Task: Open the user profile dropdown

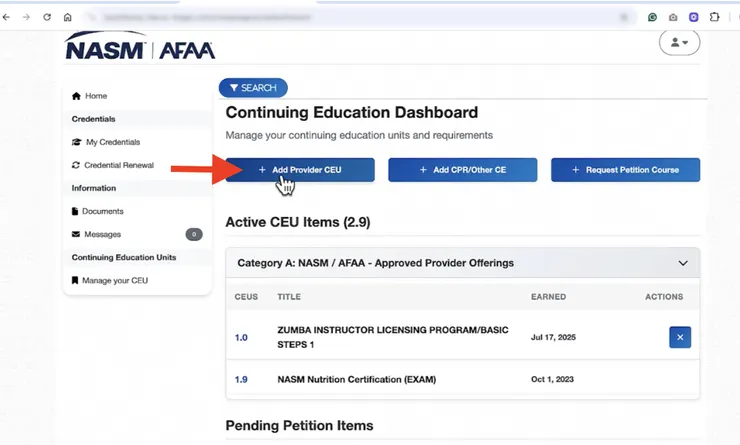Action: pyautogui.click(x=679, y=43)
